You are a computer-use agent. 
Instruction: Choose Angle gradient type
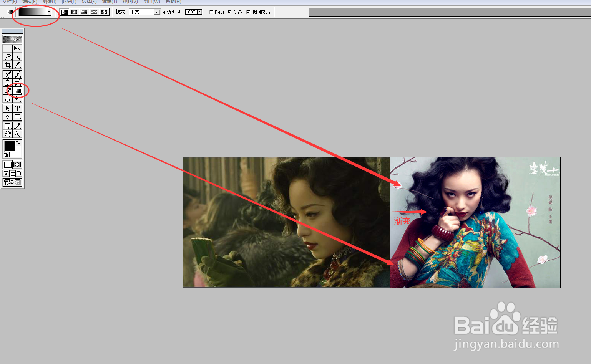click(84, 12)
